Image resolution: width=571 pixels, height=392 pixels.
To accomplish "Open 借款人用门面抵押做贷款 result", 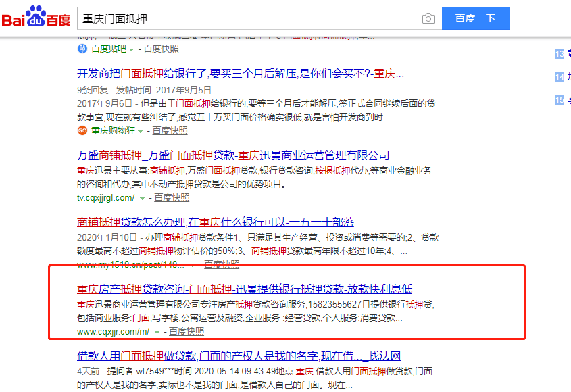I will pos(239,356).
